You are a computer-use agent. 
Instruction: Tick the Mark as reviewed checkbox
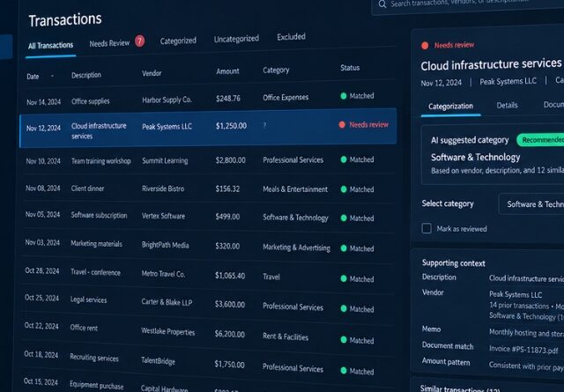click(x=427, y=228)
